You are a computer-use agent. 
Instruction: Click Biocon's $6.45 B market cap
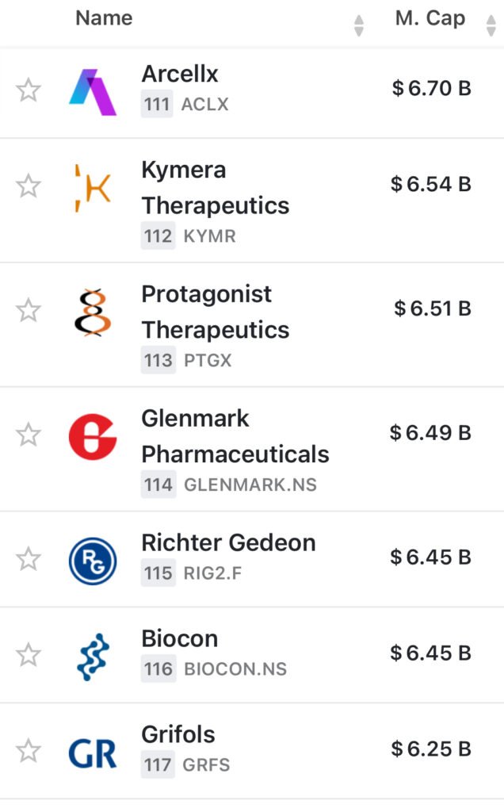(430, 653)
